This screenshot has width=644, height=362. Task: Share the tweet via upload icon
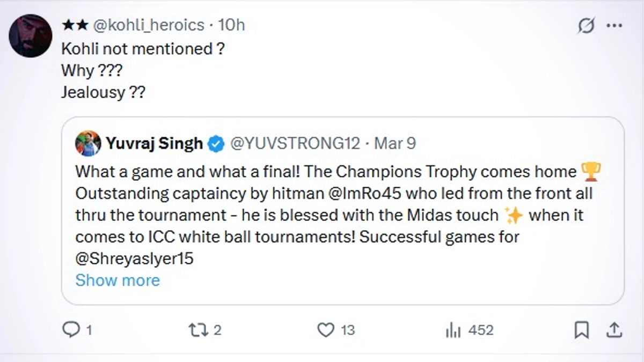(x=616, y=330)
